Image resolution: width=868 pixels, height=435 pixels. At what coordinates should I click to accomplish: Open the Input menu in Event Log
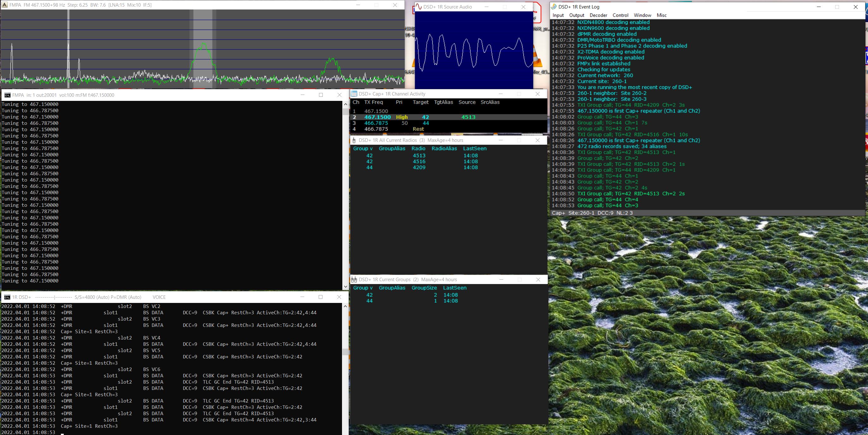[x=558, y=15]
